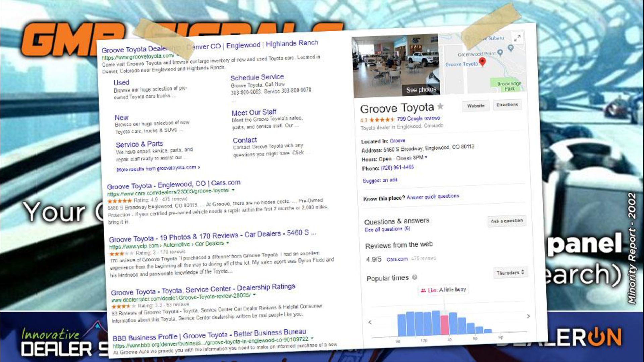Click the phone number (720) 961-4465
This screenshot has height=362, width=644.
coord(397,167)
